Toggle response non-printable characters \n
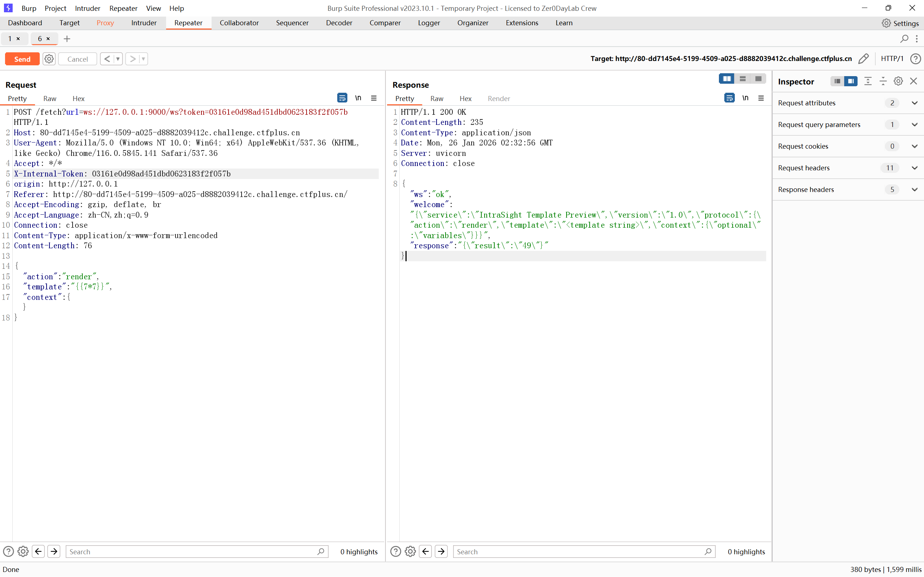924x577 pixels. pyautogui.click(x=745, y=98)
